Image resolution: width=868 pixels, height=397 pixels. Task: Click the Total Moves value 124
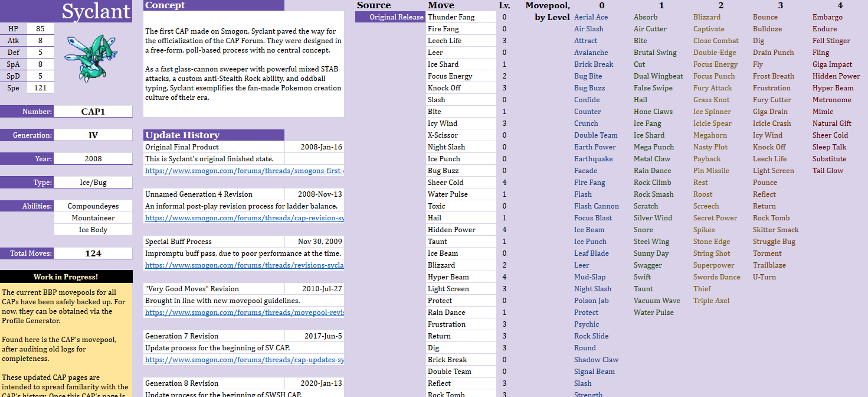click(93, 253)
